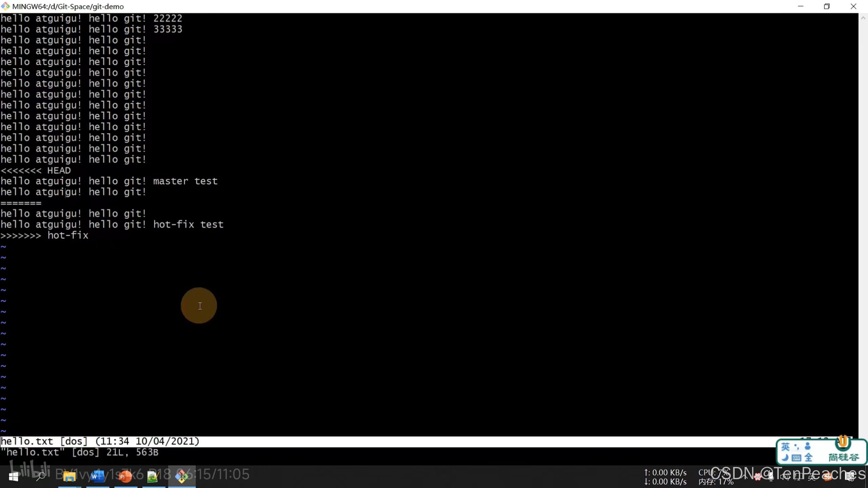Open Microsoft Word from the taskbar

click(x=97, y=477)
